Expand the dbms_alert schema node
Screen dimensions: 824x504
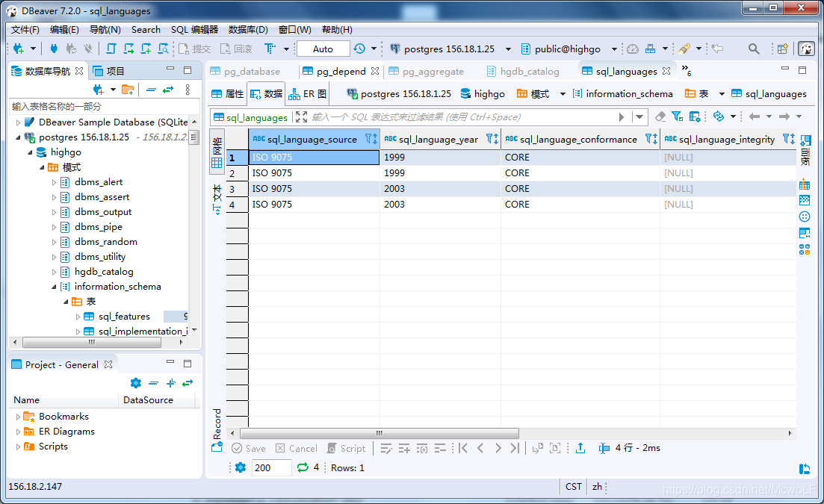click(x=54, y=182)
